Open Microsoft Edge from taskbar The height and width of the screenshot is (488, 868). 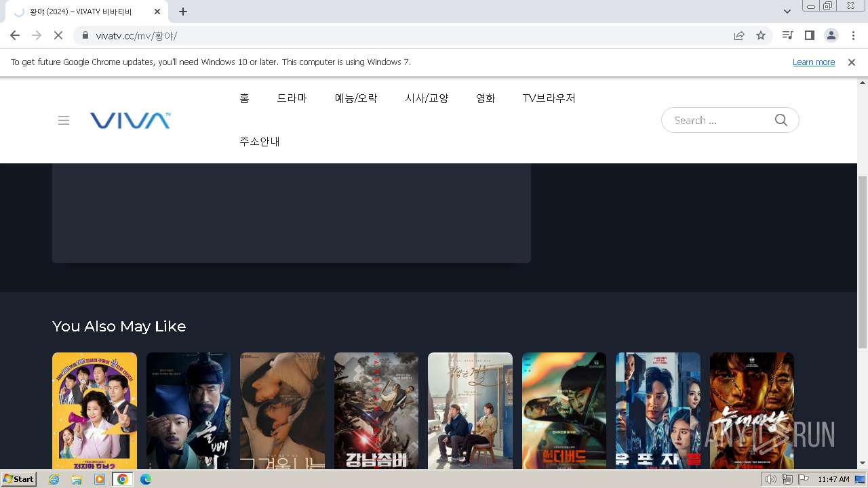coord(146,479)
